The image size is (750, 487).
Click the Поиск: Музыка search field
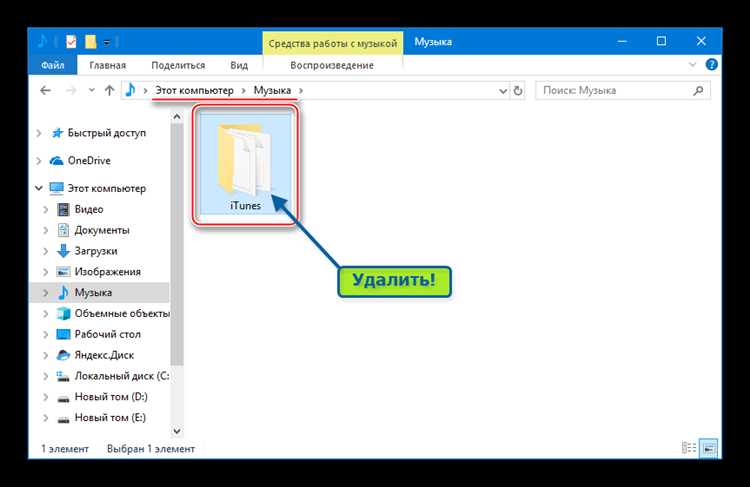click(623, 90)
